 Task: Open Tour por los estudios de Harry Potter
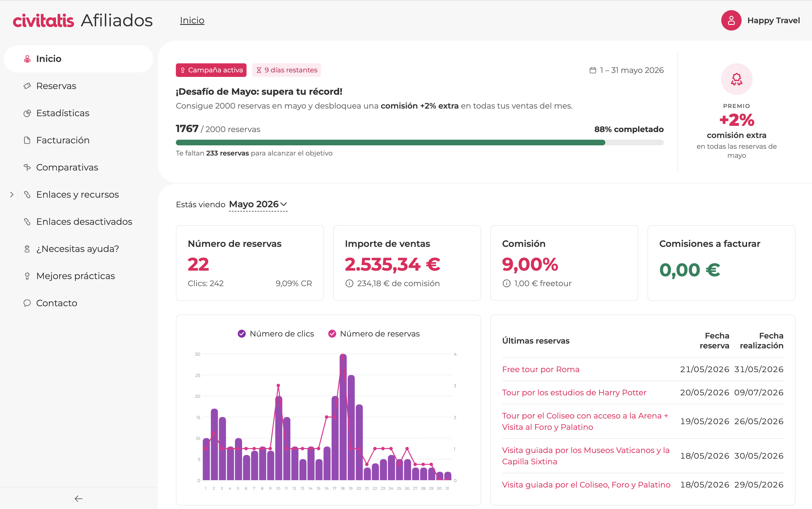[574, 392]
